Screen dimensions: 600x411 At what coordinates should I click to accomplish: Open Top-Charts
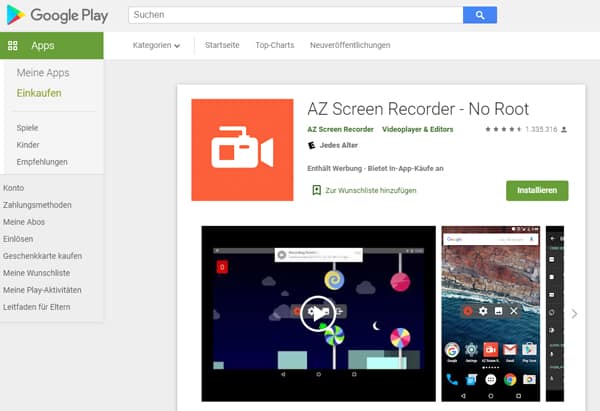[x=275, y=45]
